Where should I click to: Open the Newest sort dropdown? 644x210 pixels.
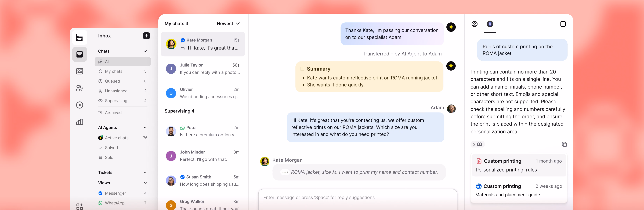[228, 23]
